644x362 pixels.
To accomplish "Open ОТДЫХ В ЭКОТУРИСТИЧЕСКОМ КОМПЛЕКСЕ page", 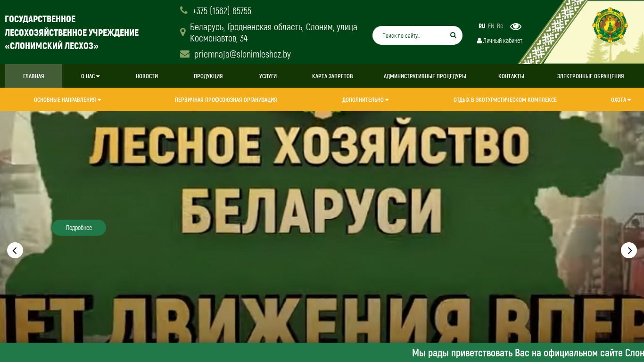I will [505, 99].
